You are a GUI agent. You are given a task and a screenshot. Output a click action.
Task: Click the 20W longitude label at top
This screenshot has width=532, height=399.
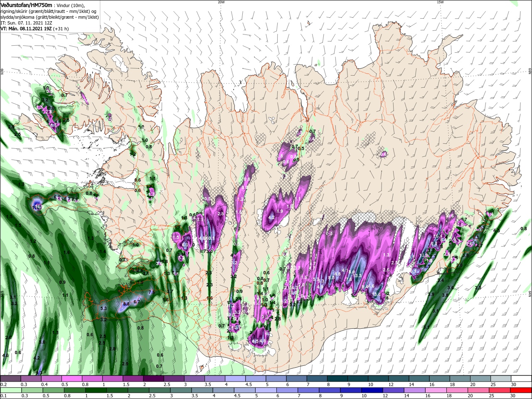coord(221,2)
